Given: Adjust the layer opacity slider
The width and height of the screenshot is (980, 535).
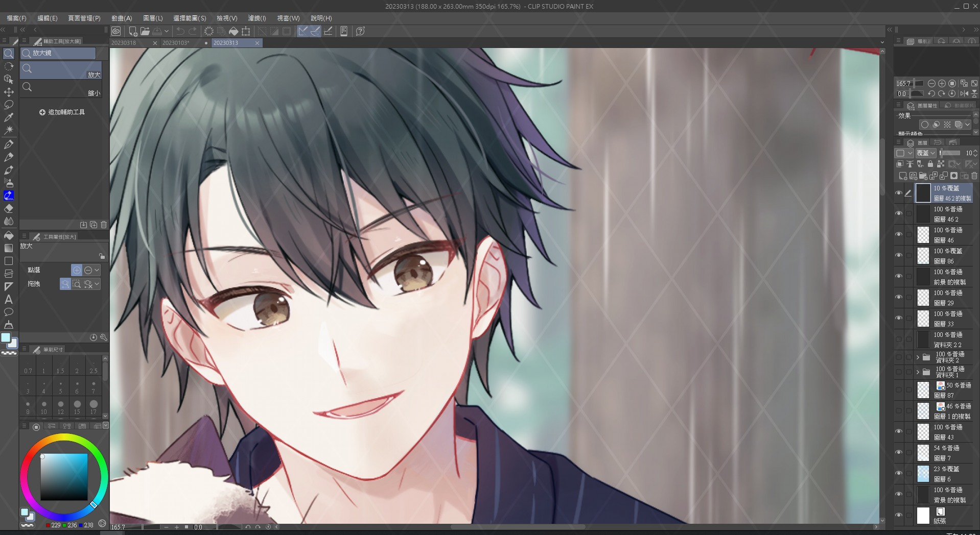Looking at the screenshot, I should coord(950,153).
